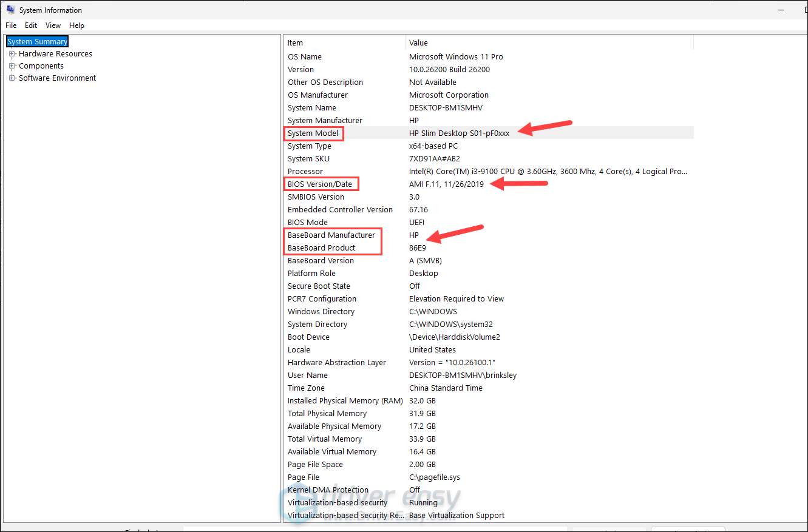Click value 10.0.26200 Build 26200
This screenshot has width=808, height=532.
pos(449,69)
